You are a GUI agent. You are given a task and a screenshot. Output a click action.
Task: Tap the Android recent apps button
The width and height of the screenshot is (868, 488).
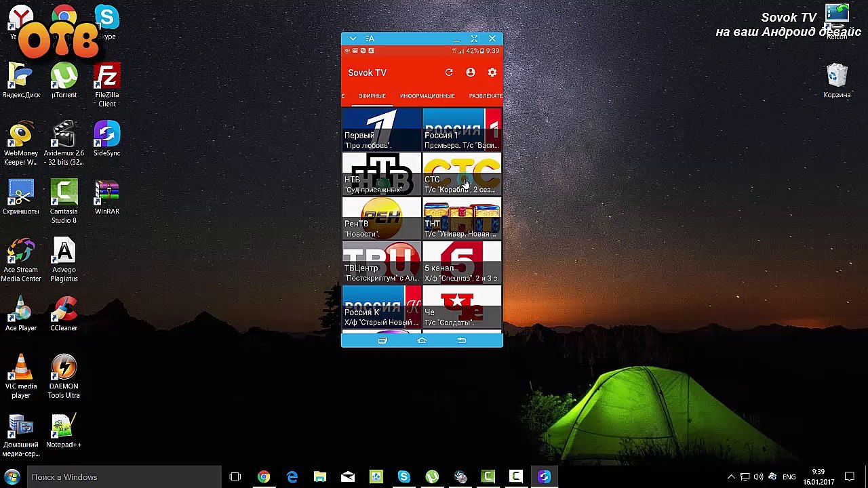pos(382,341)
